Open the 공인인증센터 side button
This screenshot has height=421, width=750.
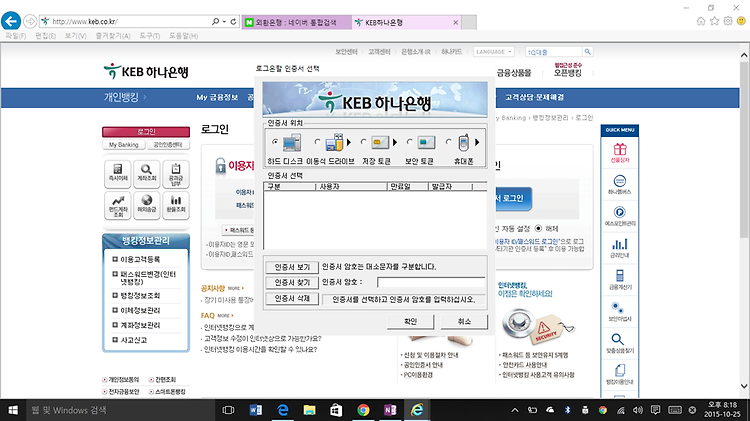167,144
